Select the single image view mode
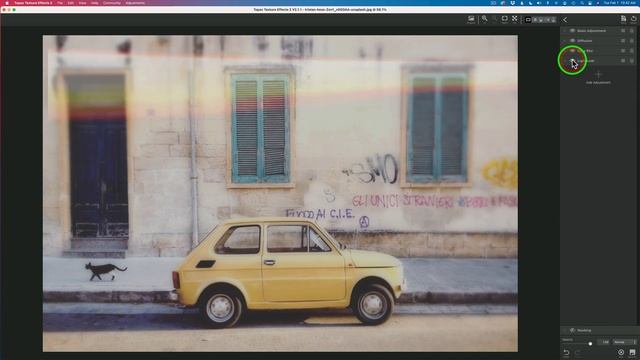 [528, 20]
